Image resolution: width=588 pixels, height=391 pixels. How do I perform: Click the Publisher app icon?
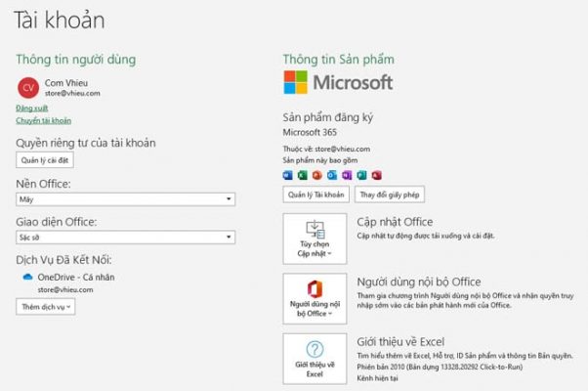pyautogui.click(x=361, y=175)
